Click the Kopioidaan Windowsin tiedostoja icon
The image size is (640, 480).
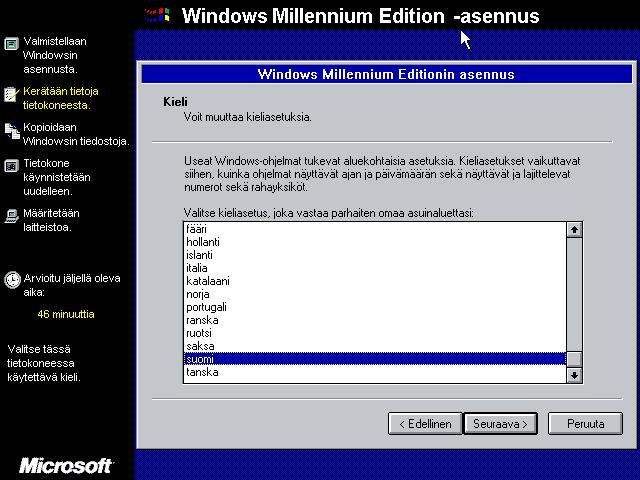[12, 131]
